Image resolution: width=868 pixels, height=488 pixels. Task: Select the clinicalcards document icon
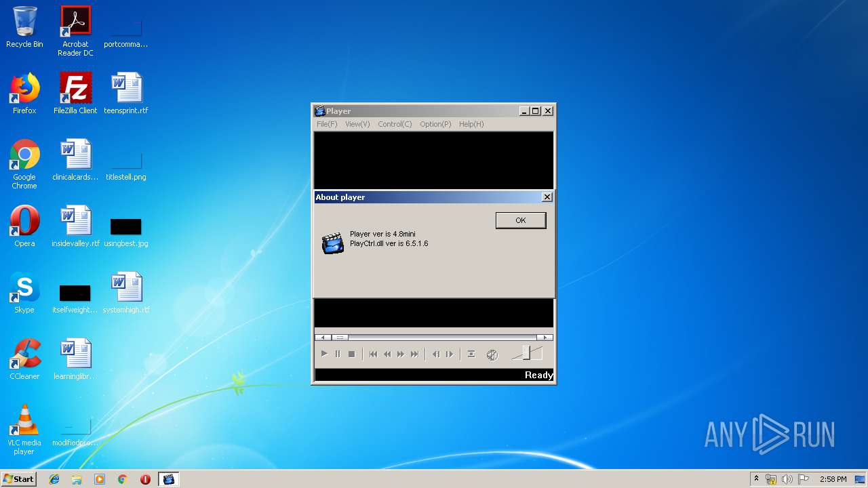(x=75, y=160)
